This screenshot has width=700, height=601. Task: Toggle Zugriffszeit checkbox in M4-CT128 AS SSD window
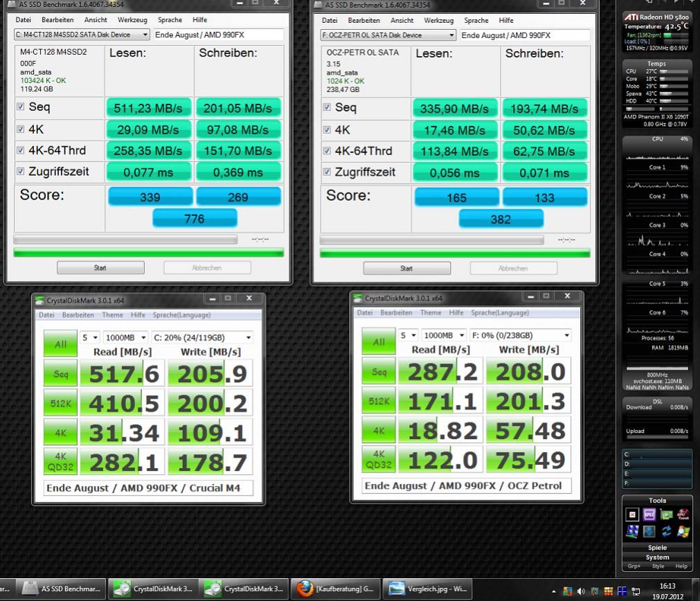click(x=21, y=171)
